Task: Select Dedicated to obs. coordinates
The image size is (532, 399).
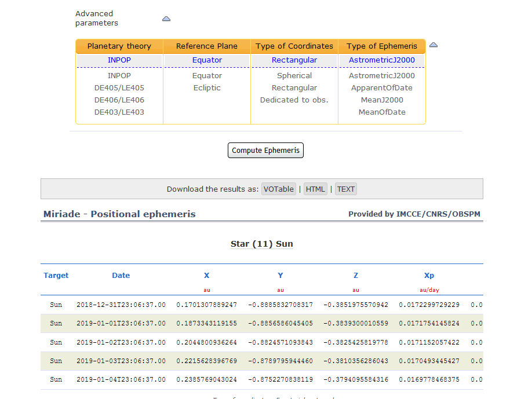Action: coord(294,100)
